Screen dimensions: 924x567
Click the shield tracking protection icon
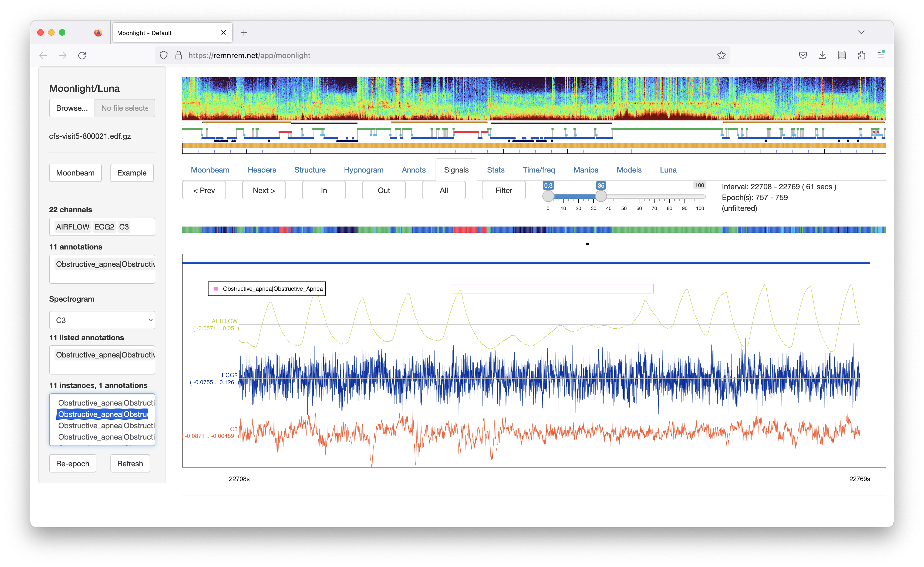tap(164, 56)
